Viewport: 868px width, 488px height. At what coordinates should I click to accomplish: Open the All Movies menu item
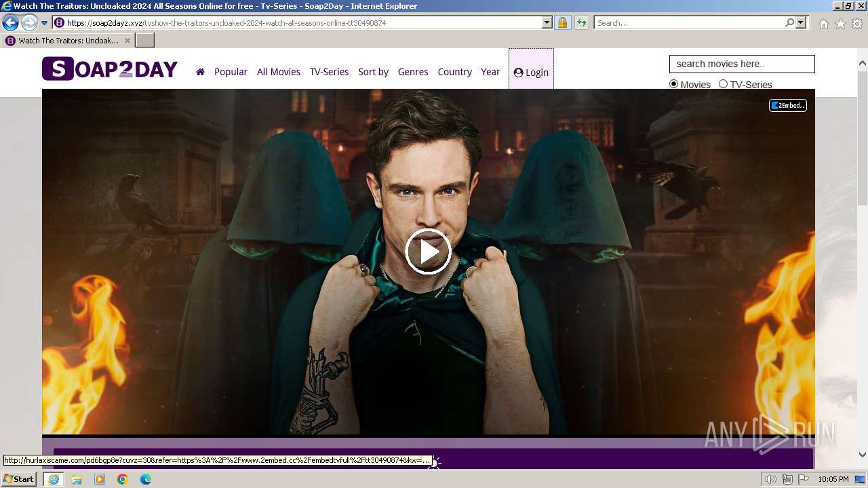point(279,72)
